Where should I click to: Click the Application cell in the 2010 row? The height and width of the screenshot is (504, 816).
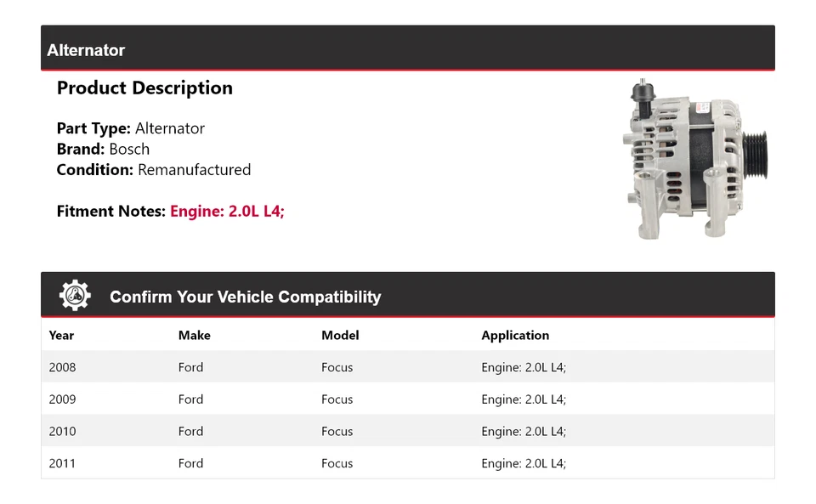pos(523,431)
